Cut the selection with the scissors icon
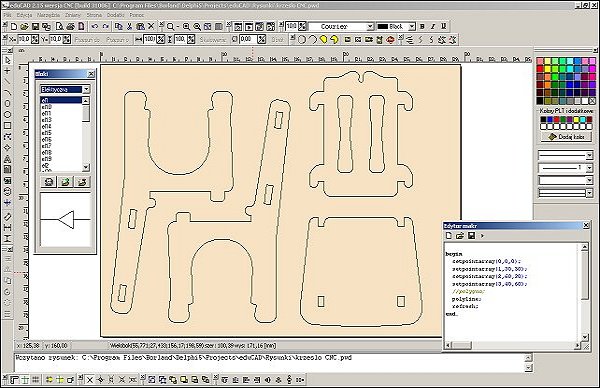 [x=129, y=26]
